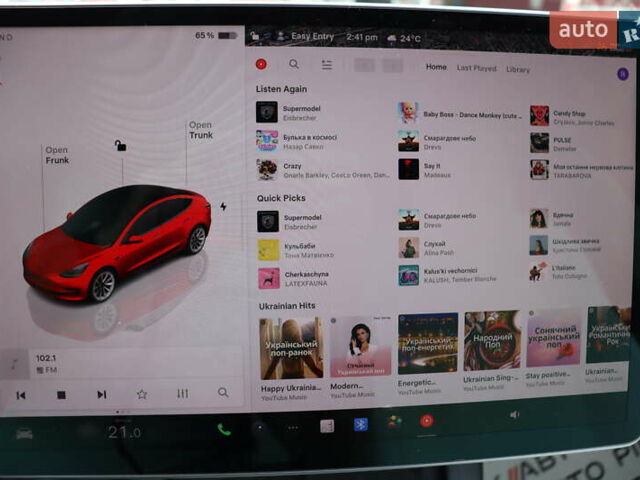
Task: Open Modern... playlist thumbnail
Action: coord(360,346)
